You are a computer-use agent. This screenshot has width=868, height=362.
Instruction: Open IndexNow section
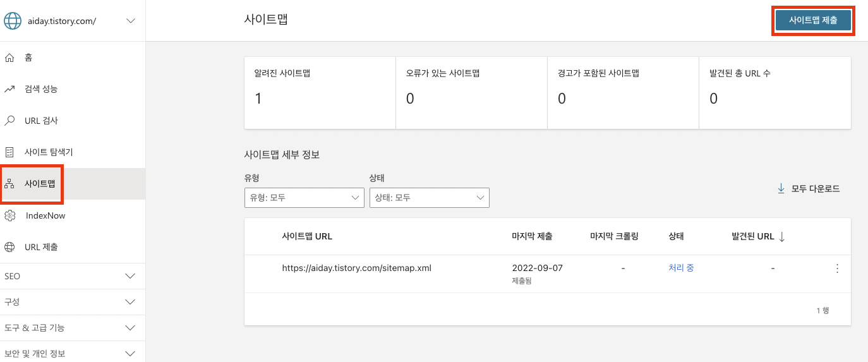coord(73,215)
